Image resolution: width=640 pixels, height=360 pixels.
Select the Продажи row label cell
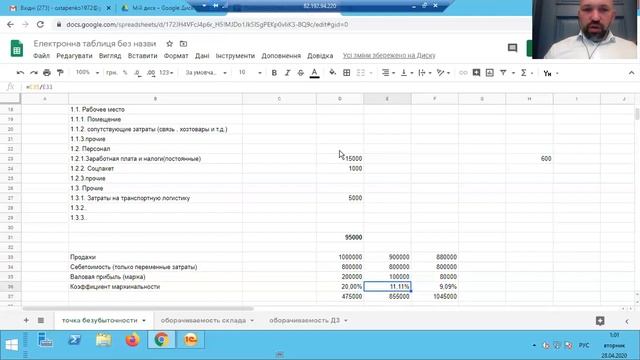(155, 257)
